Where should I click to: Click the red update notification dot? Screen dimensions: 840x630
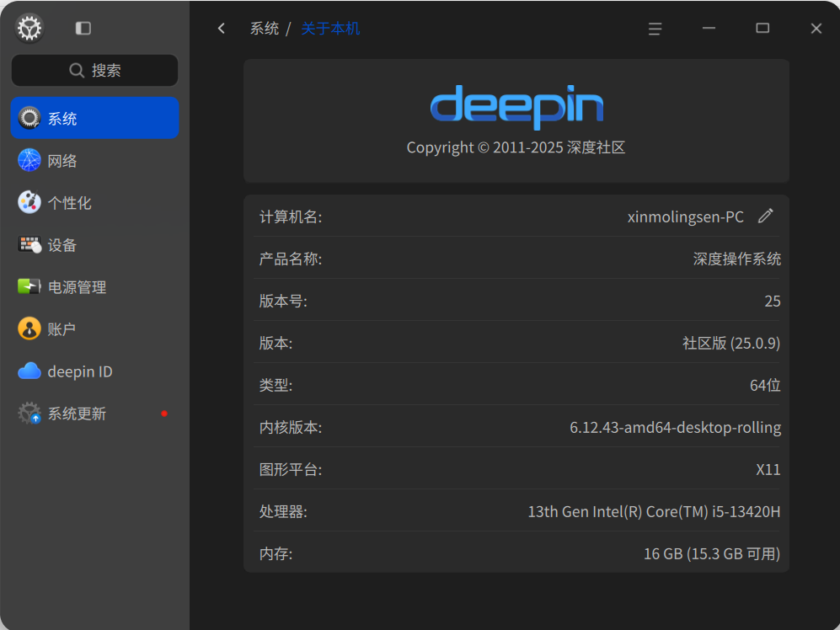[164, 413]
